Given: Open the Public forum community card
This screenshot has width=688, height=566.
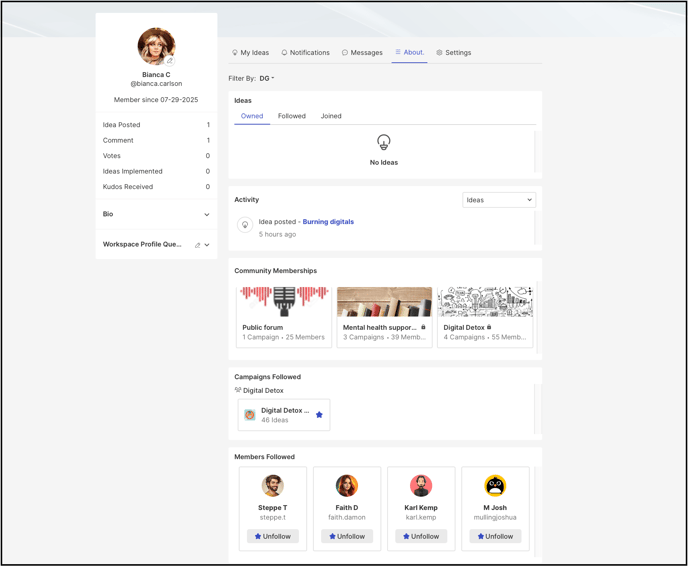Looking at the screenshot, I should tap(284, 317).
